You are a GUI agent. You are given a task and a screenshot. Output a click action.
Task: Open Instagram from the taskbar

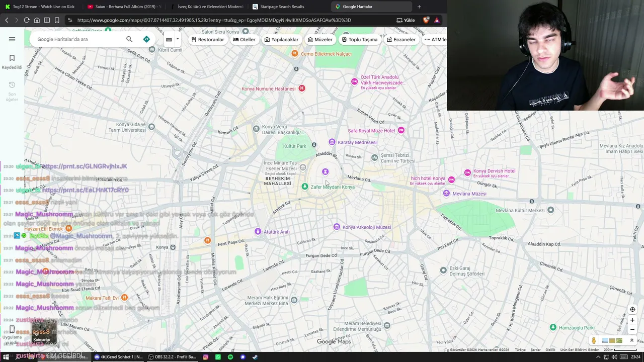206,357
